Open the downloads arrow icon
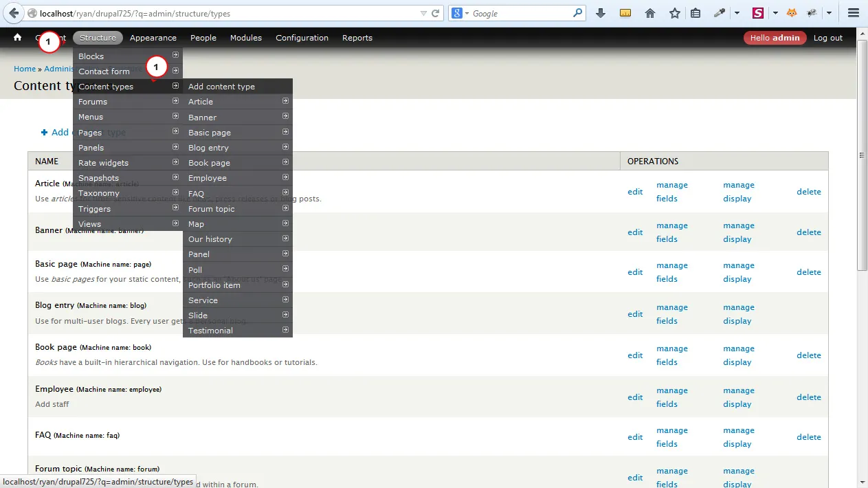868x488 pixels. 601,13
